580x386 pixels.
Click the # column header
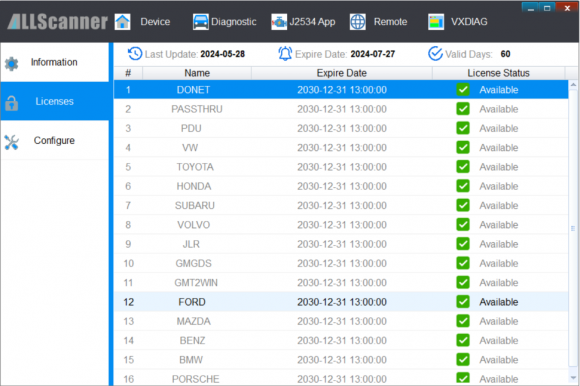tap(128, 73)
